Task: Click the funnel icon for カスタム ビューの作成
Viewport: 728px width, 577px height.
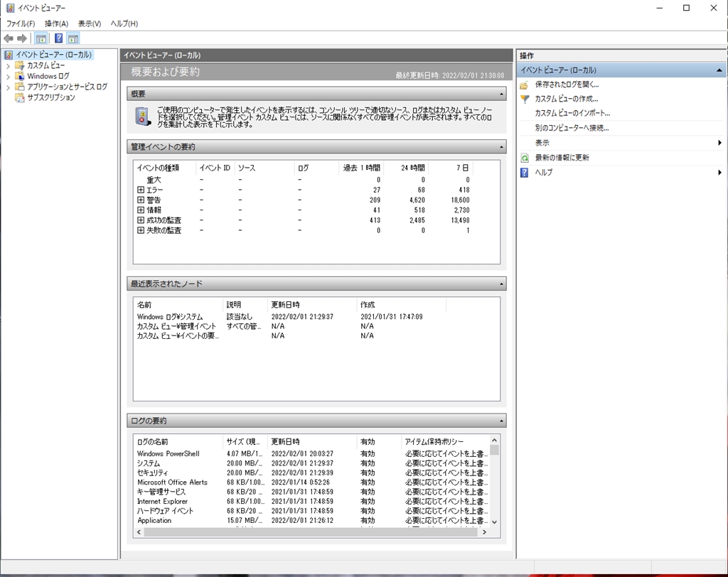Action: point(525,99)
